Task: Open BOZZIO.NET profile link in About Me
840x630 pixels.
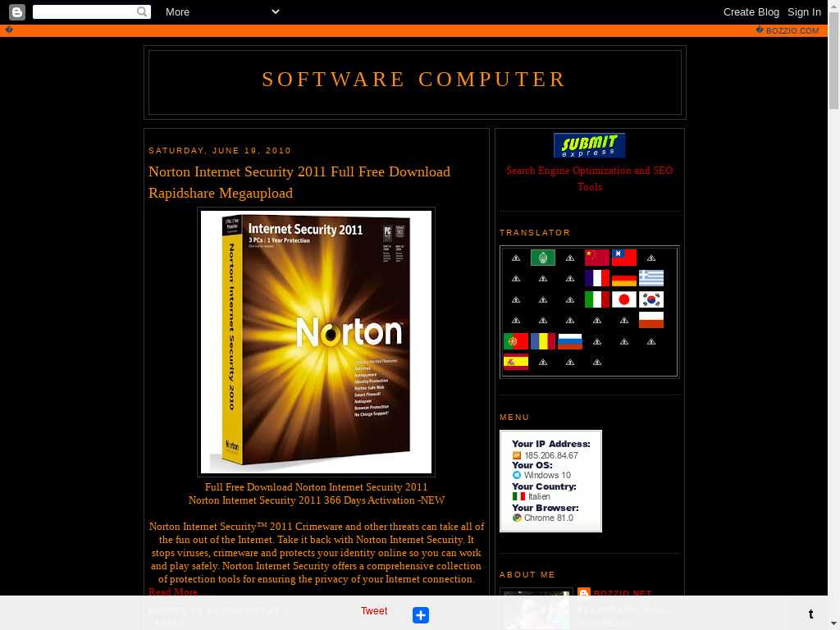Action: point(623,594)
